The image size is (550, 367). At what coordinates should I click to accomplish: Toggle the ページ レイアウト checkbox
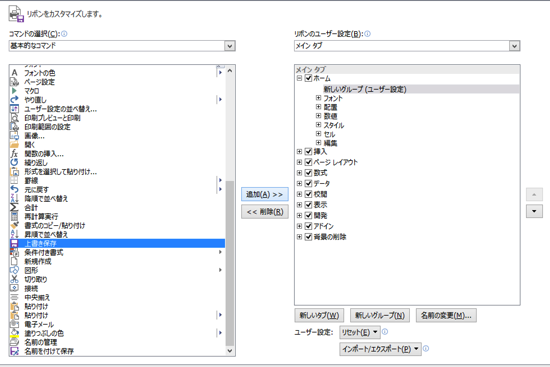pyautogui.click(x=308, y=162)
